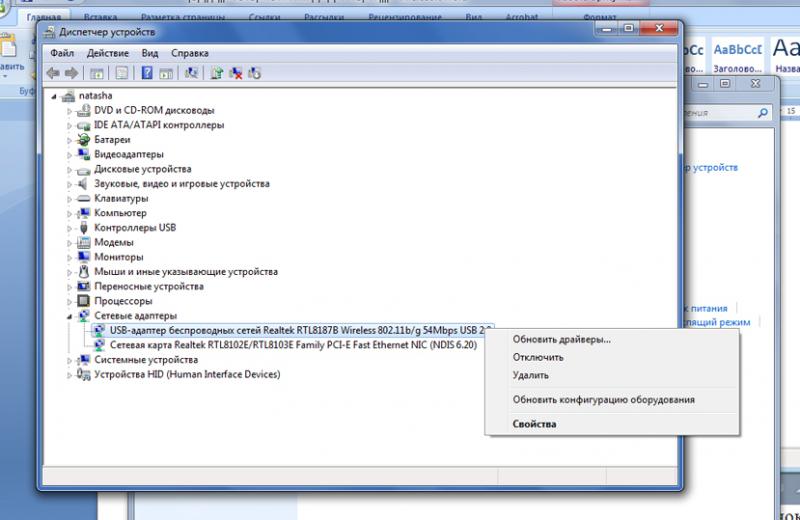Scan for hardware changes toolbar icon

191,73
